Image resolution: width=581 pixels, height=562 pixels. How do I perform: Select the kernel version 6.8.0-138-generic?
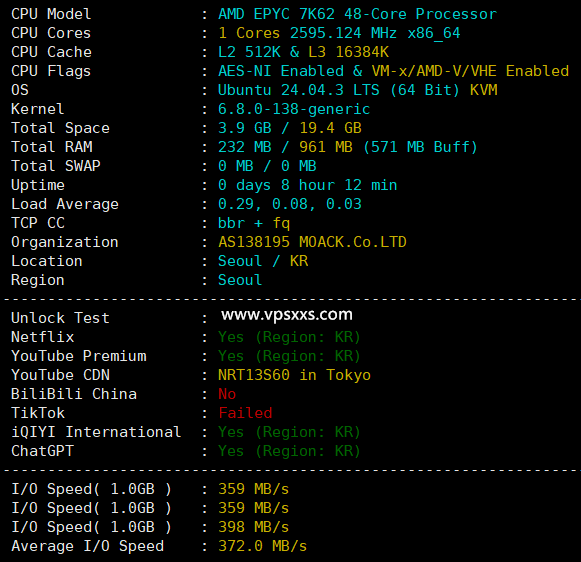tap(294, 109)
